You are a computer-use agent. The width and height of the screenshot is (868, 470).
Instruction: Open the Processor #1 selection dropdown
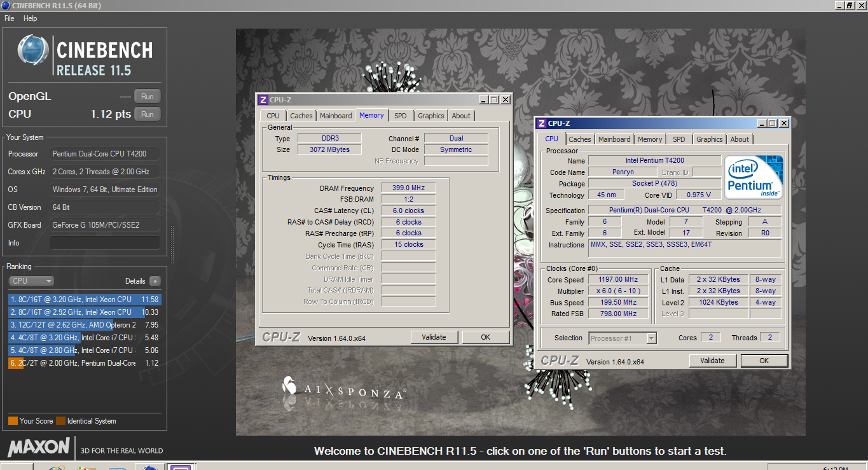pos(623,338)
